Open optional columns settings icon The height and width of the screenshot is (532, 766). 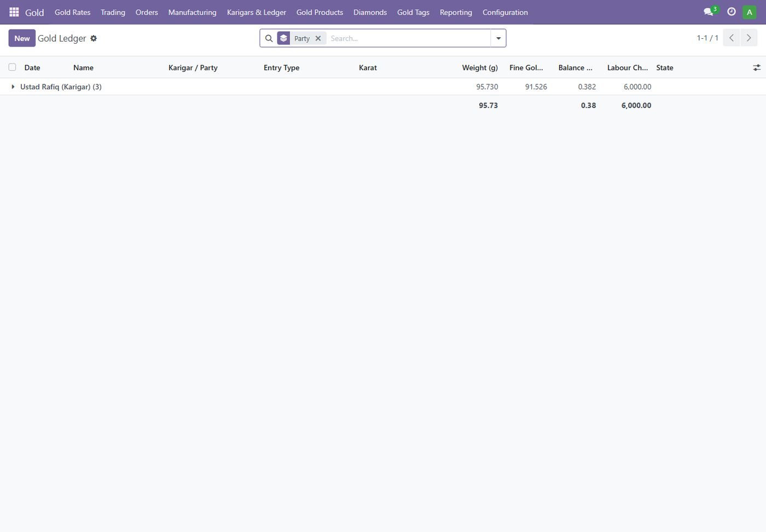tap(757, 67)
